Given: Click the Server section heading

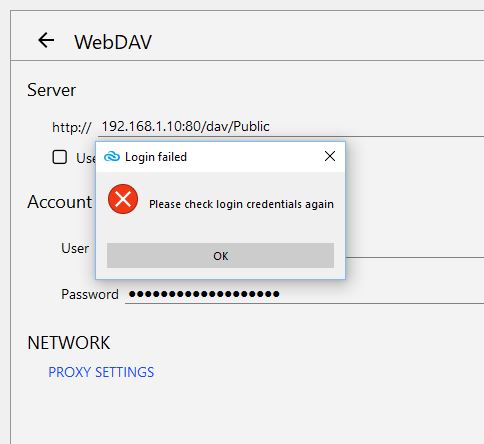Looking at the screenshot, I should 51,90.
